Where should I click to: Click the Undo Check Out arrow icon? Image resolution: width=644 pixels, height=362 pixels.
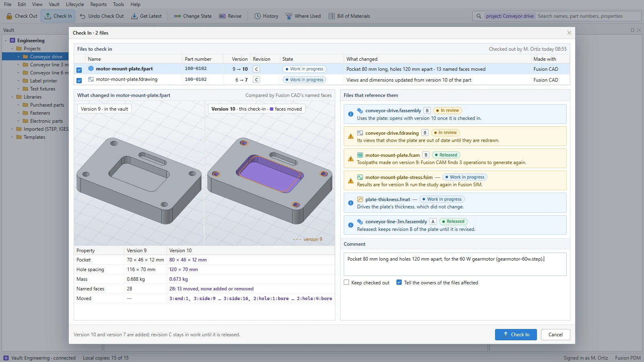pos(83,16)
